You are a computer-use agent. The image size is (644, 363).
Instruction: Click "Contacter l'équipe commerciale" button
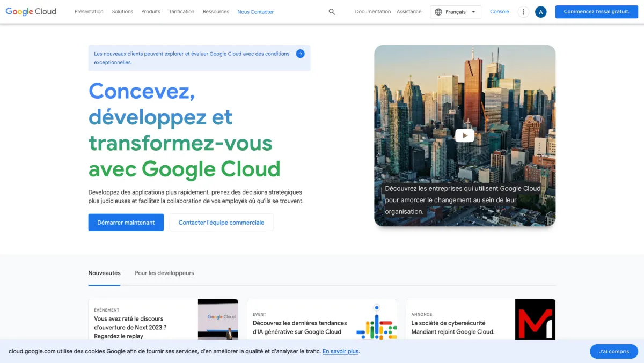click(x=221, y=223)
